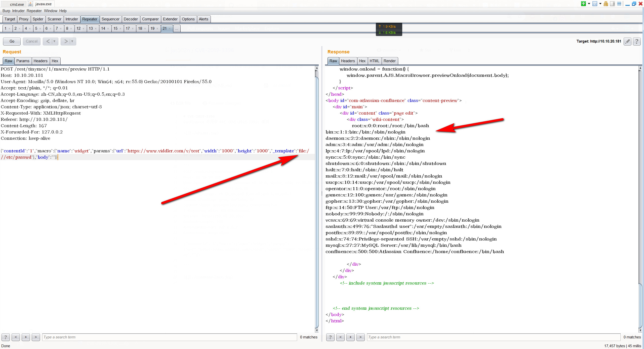Close repeater tab 1 with its x
Viewport: 644px width, 349px height.
coord(10,29)
